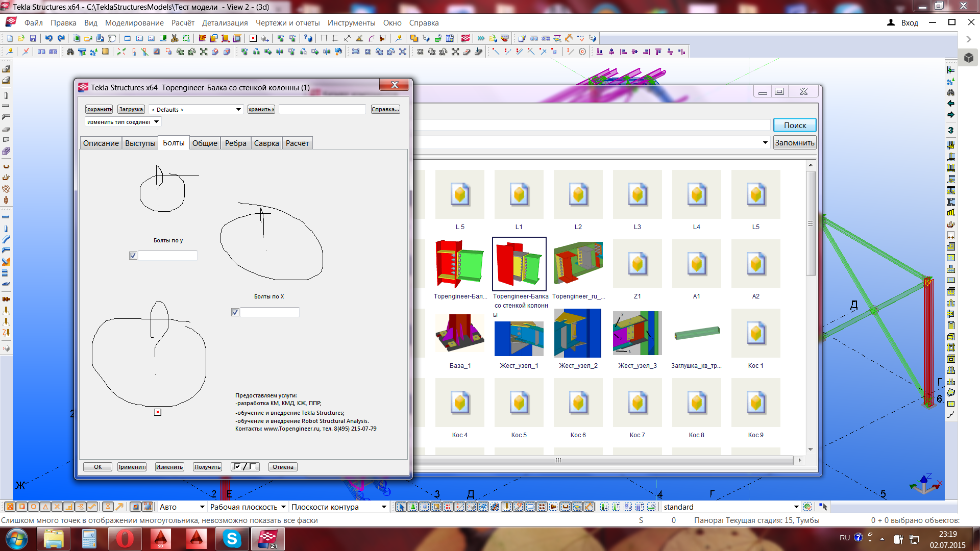Click the Undo arrow icon
The width and height of the screenshot is (980, 551).
pos(49,38)
